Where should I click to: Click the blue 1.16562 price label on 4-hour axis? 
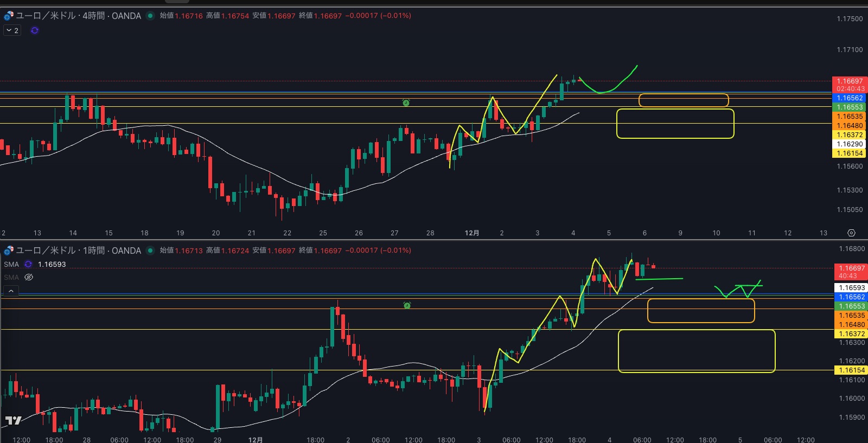coord(849,98)
